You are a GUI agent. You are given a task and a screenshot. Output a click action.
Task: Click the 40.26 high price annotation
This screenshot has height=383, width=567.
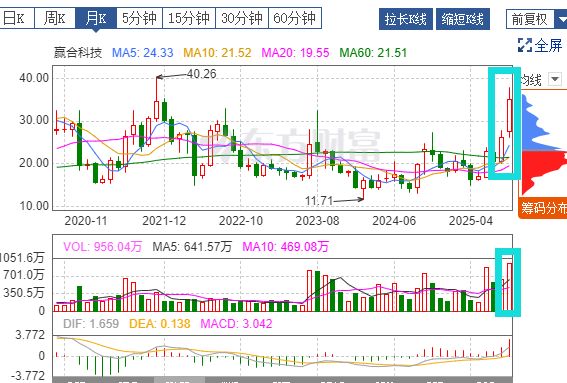tap(201, 74)
